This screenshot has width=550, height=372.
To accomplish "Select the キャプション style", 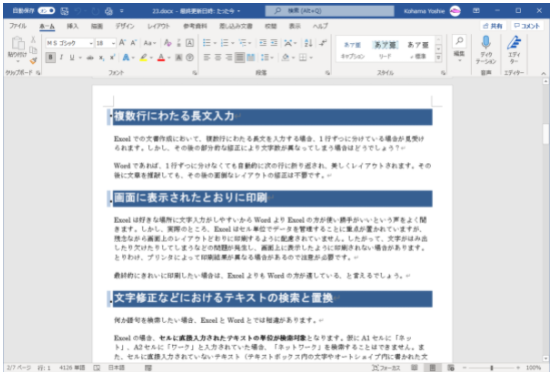I will click(352, 50).
